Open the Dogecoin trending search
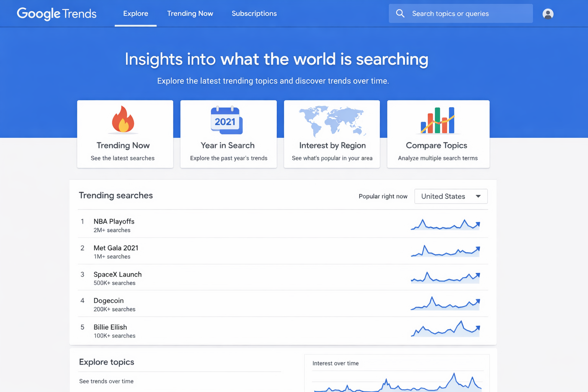 click(109, 301)
